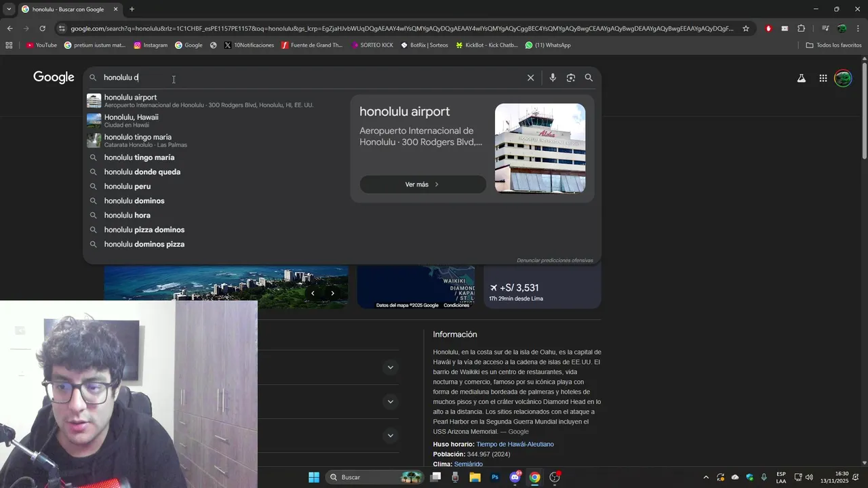Open the honolulu airport building photo

click(540, 148)
